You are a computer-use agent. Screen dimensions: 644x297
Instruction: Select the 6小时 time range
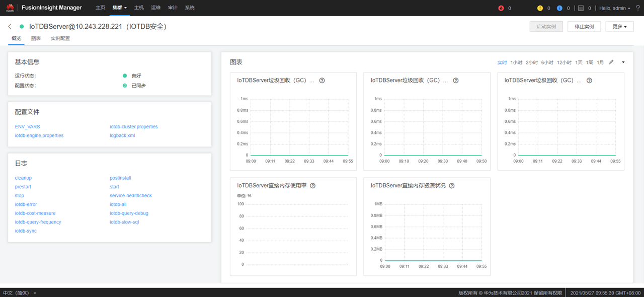[547, 62]
